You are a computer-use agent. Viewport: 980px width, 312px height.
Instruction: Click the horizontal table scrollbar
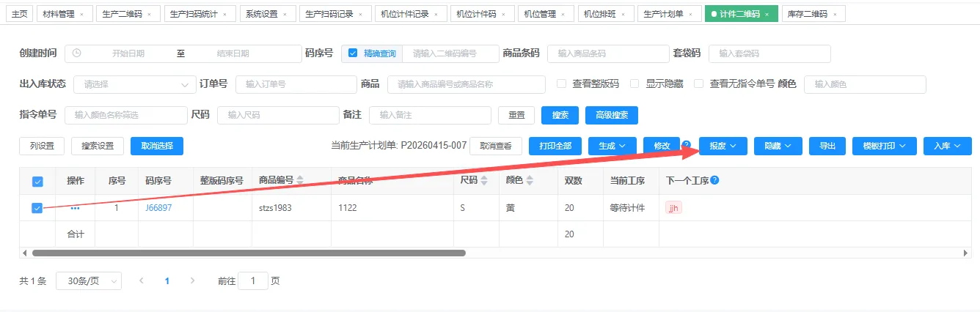(x=249, y=253)
